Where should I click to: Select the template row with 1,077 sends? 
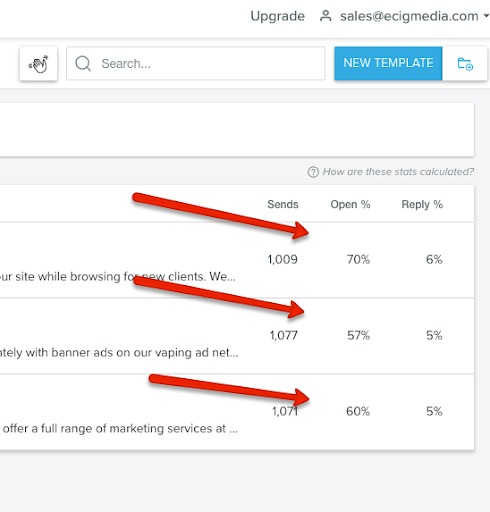tap(237, 336)
